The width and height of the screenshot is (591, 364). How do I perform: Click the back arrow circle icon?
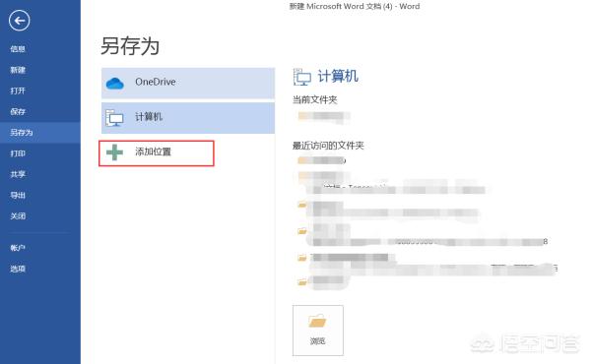20,21
